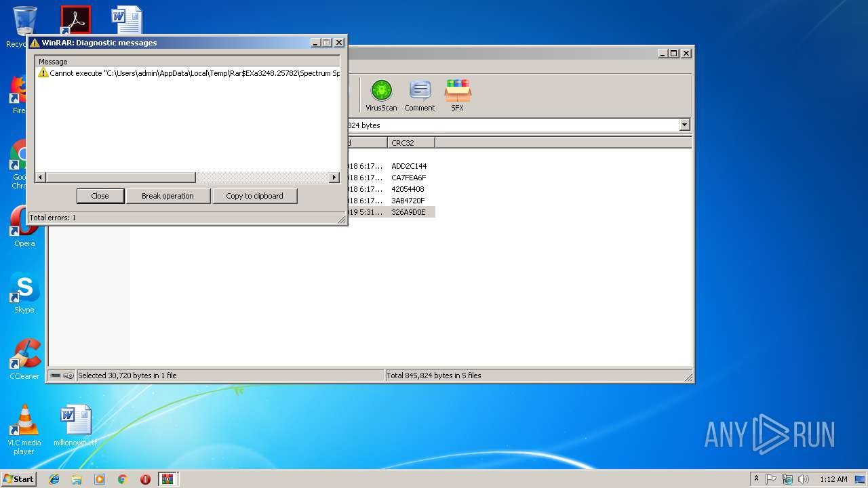This screenshot has width=868, height=488.
Task: Sort by the CRC32 column header
Action: coord(412,143)
